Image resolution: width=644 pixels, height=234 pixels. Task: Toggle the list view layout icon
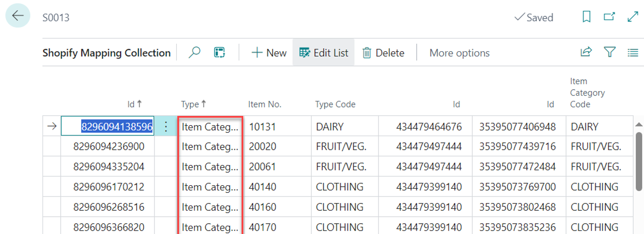(633, 53)
